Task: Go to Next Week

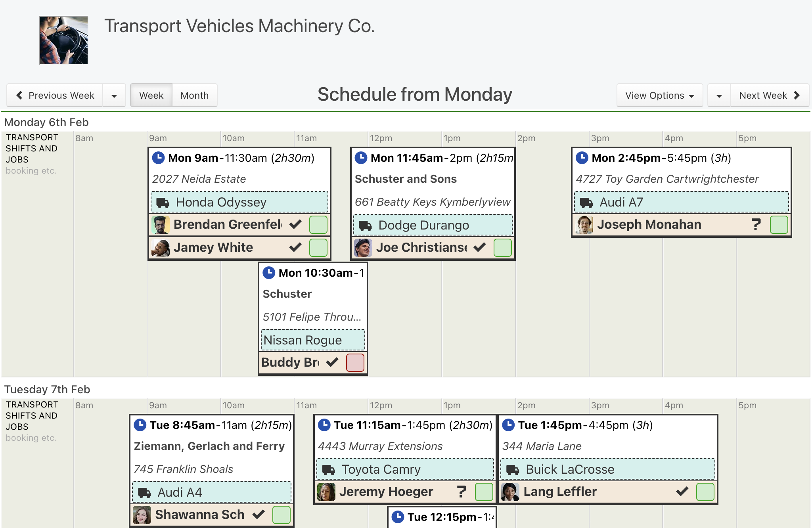Action: point(770,96)
